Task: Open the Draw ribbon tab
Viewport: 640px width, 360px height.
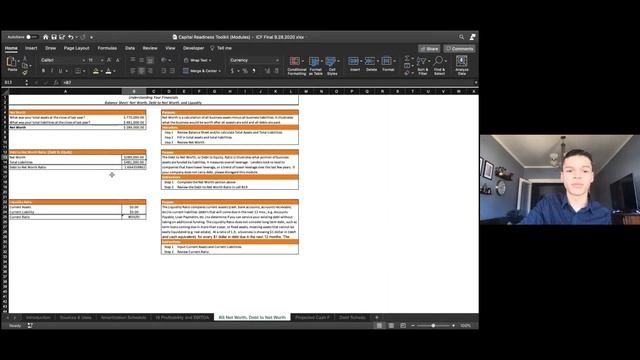Action: point(51,48)
